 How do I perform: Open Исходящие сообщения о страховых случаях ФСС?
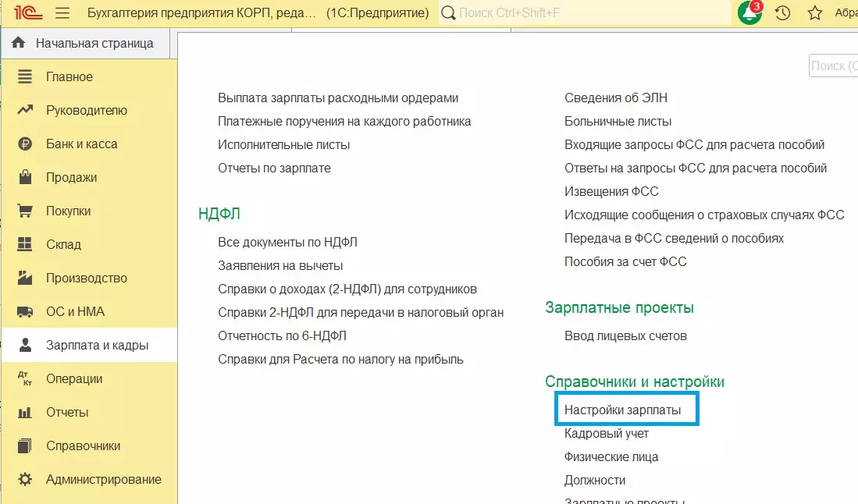point(704,215)
